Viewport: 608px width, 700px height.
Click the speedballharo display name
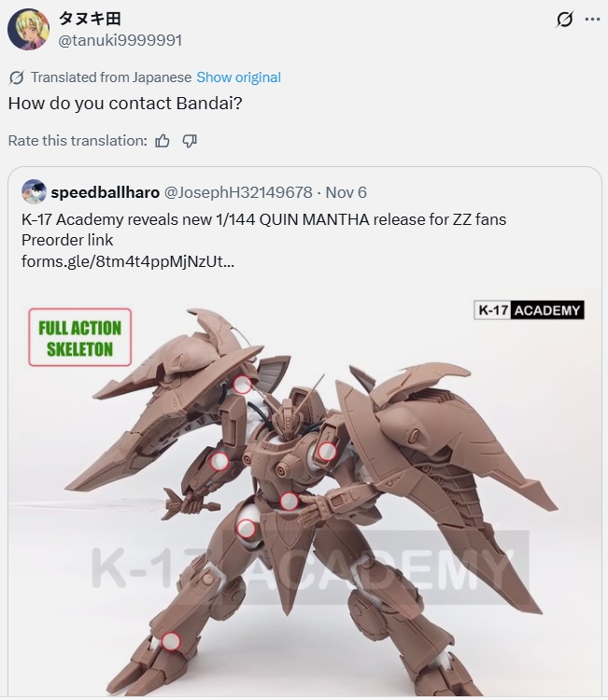click(x=105, y=192)
